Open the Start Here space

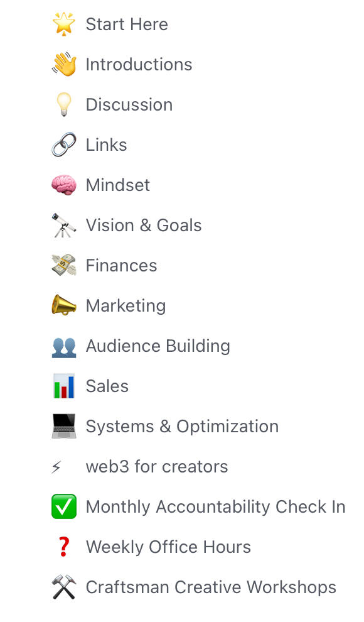[127, 25]
